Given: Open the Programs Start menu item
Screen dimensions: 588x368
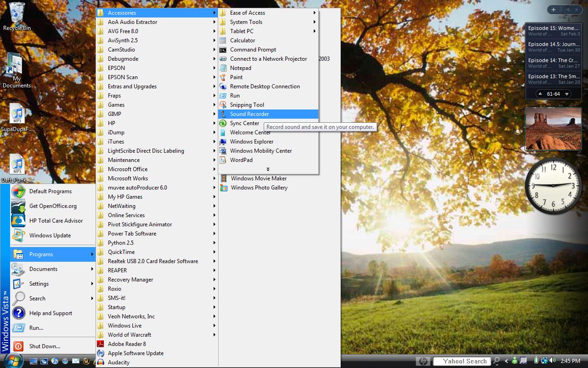Looking at the screenshot, I should (53, 254).
